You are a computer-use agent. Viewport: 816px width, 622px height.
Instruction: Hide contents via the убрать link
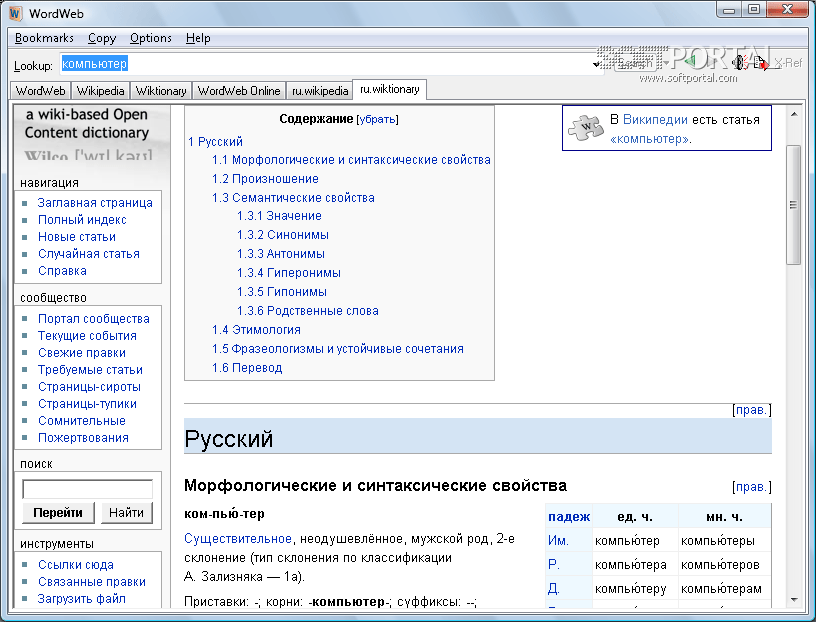tap(377, 119)
